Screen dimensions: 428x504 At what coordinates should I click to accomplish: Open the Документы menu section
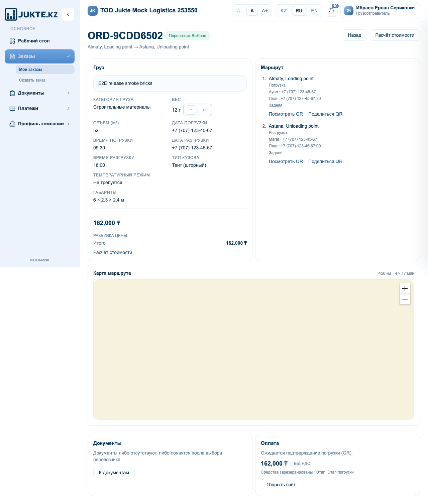(39, 93)
